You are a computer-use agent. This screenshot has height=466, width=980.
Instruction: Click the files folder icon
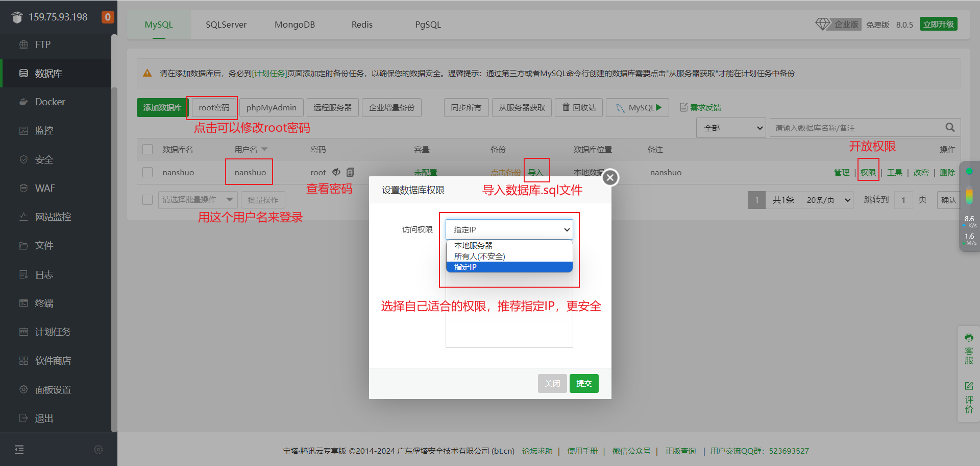pyautogui.click(x=23, y=246)
